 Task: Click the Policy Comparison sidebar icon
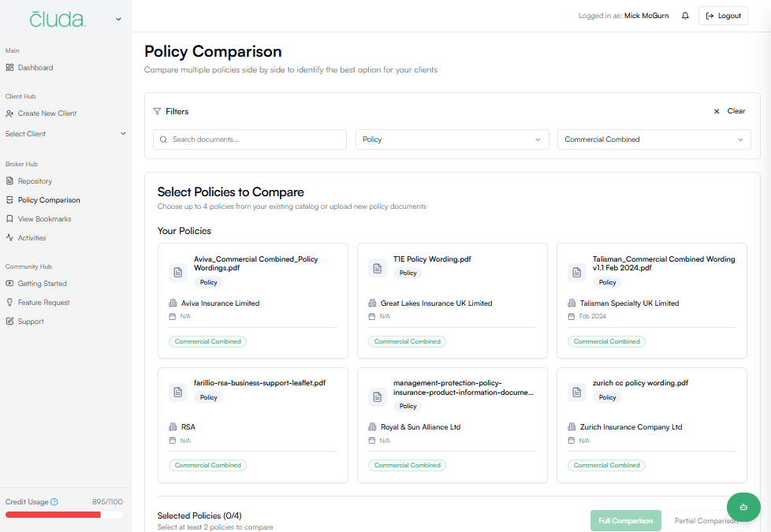point(9,199)
